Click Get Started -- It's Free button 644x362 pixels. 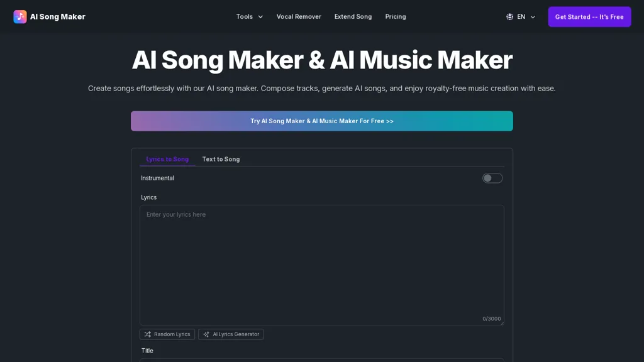pyautogui.click(x=589, y=17)
